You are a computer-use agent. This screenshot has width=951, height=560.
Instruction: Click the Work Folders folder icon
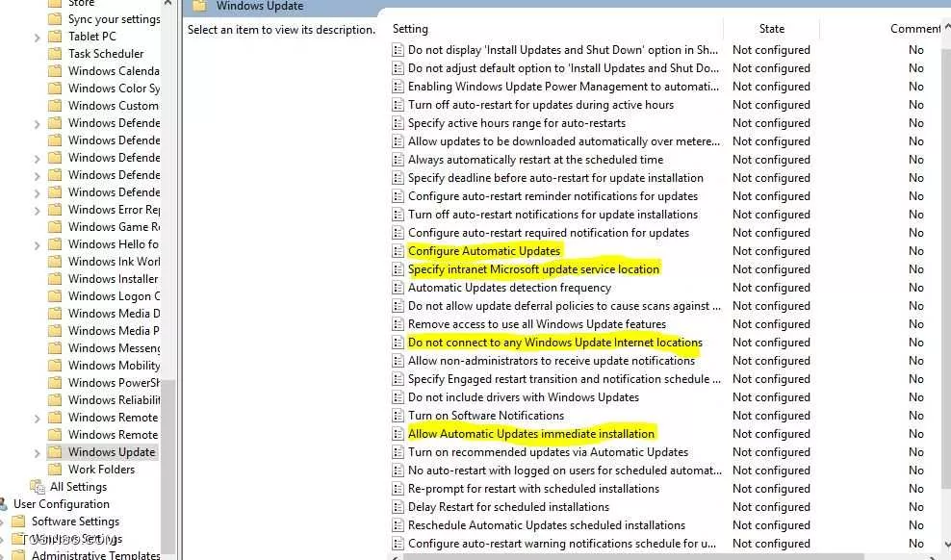coord(55,470)
